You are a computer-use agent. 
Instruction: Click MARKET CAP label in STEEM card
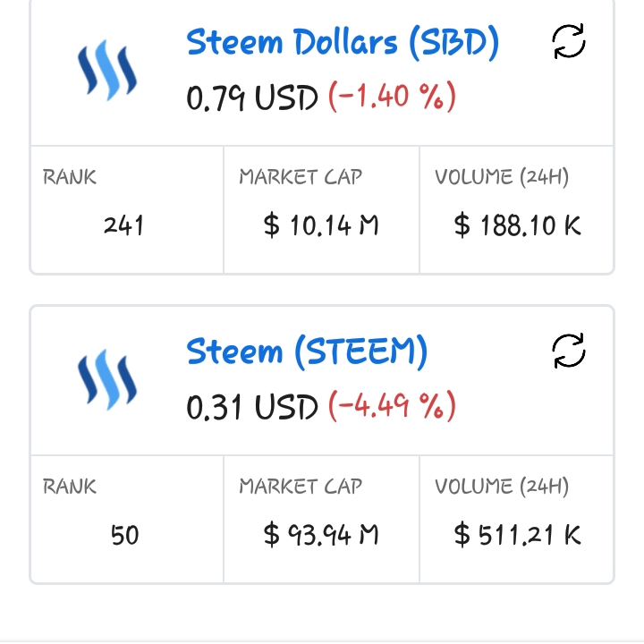click(301, 487)
